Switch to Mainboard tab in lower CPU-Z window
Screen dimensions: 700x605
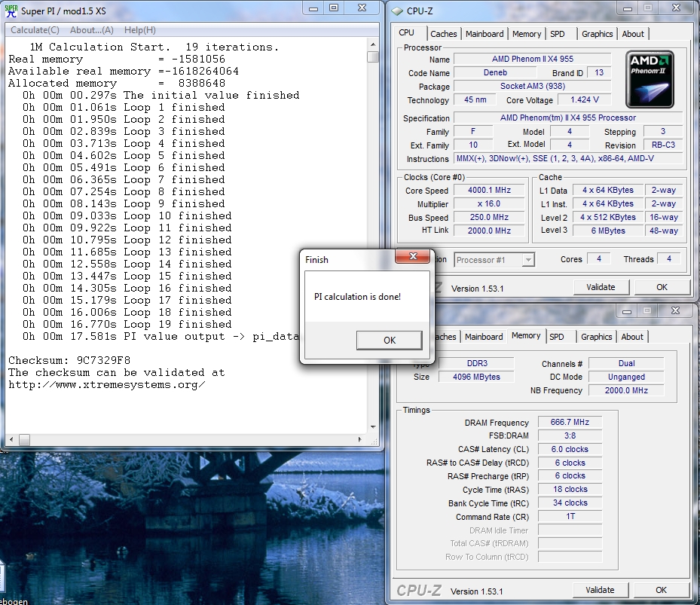484,337
